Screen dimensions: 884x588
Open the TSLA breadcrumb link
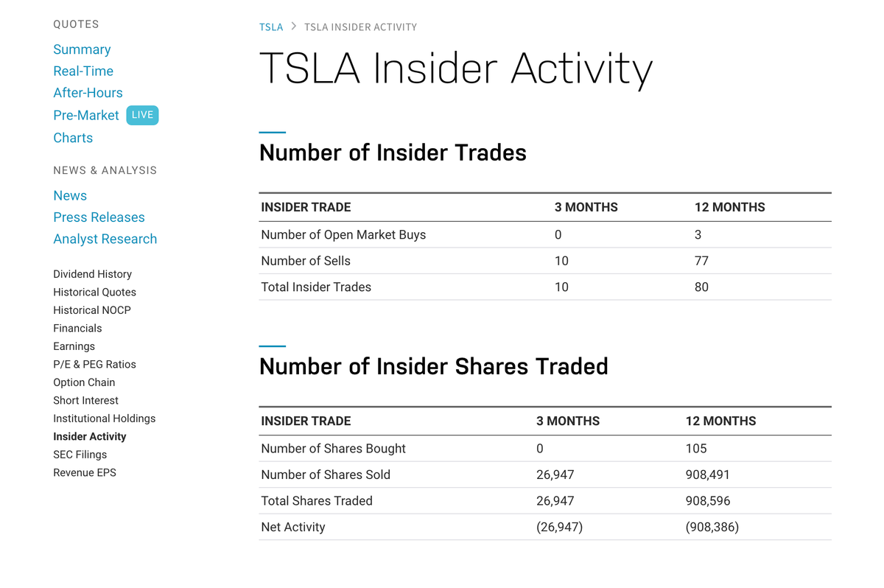click(x=271, y=27)
